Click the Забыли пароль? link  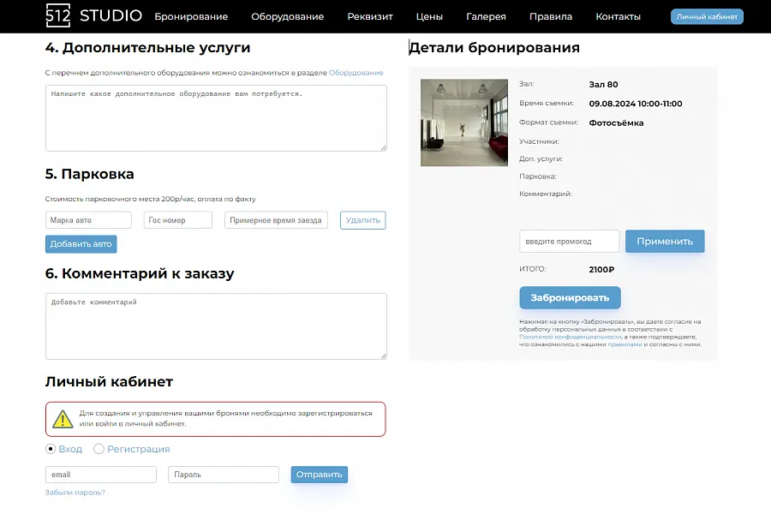click(x=75, y=493)
